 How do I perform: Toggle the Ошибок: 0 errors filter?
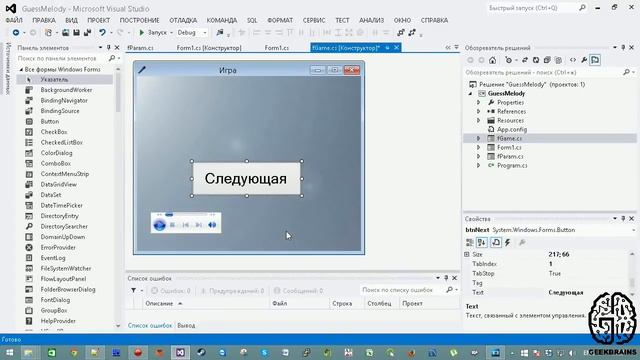[170, 291]
